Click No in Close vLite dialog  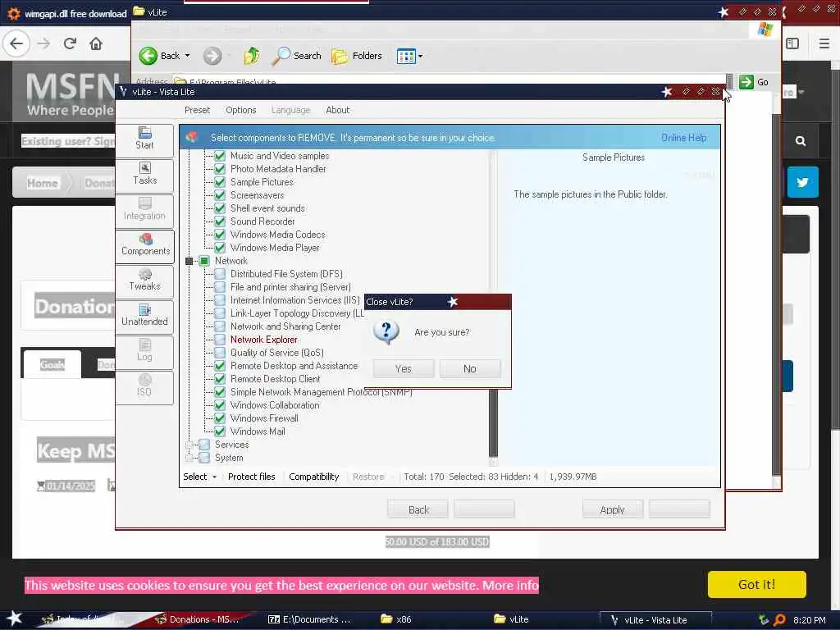tap(470, 368)
